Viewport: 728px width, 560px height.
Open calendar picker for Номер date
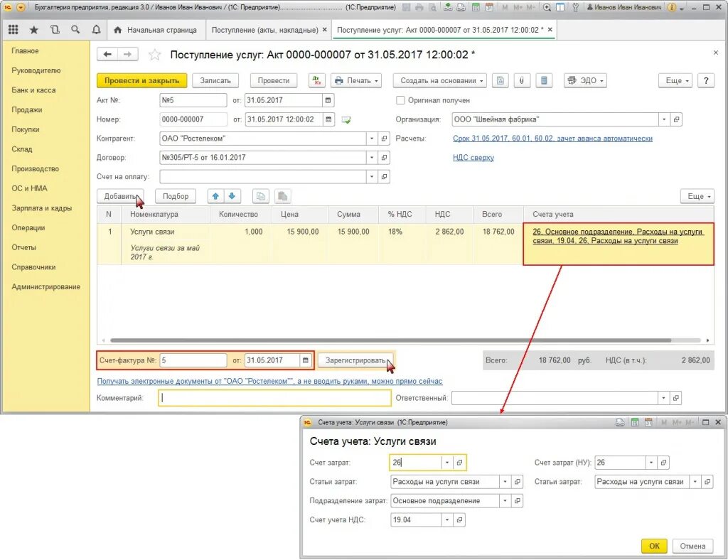coord(328,119)
